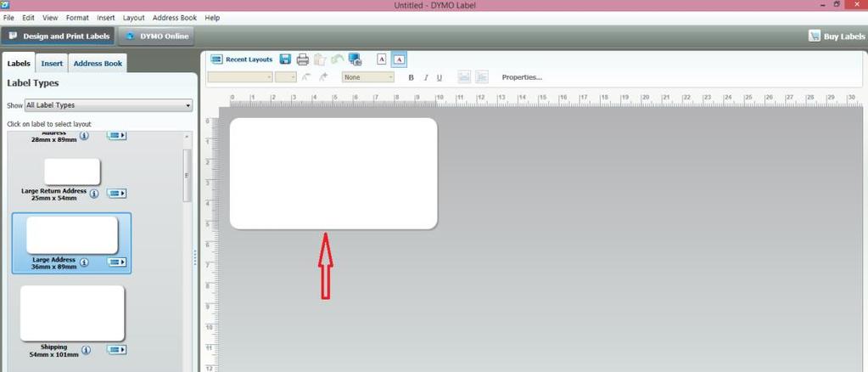Click the first alignment icon before Properties
This screenshot has height=372, width=868.
464,77
